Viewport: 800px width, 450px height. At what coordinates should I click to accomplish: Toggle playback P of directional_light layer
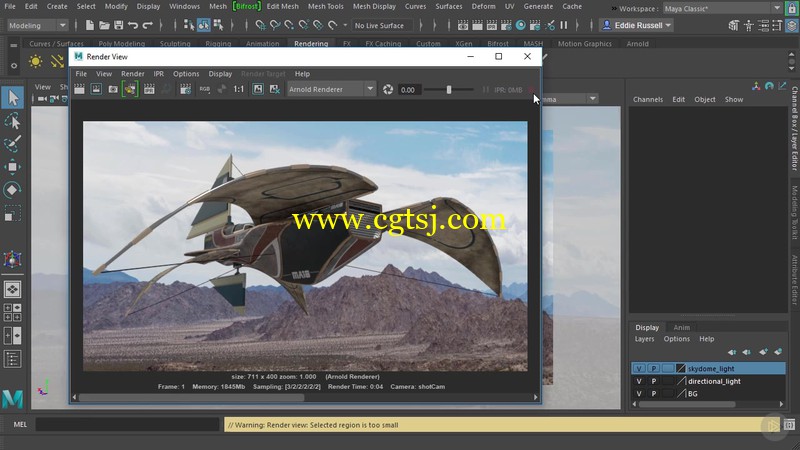pos(654,381)
